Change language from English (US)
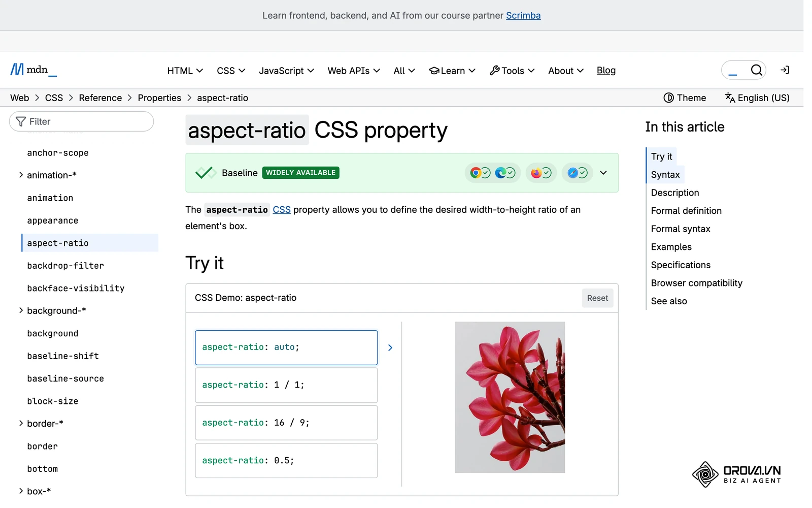This screenshot has height=508, width=812. click(x=757, y=98)
